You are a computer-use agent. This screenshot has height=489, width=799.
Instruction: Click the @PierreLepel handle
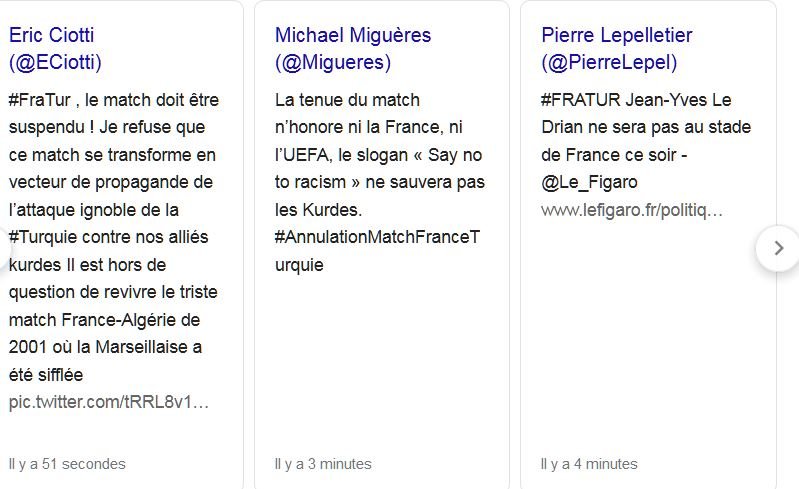click(x=609, y=63)
